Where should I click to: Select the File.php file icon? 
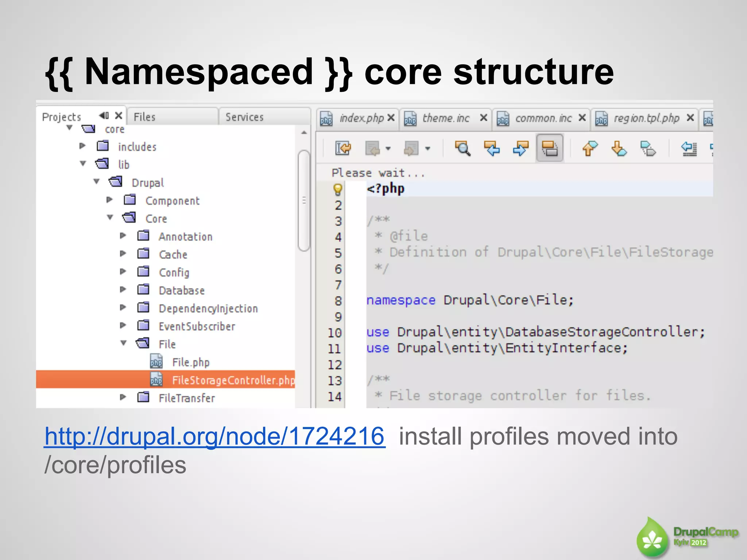click(x=156, y=361)
